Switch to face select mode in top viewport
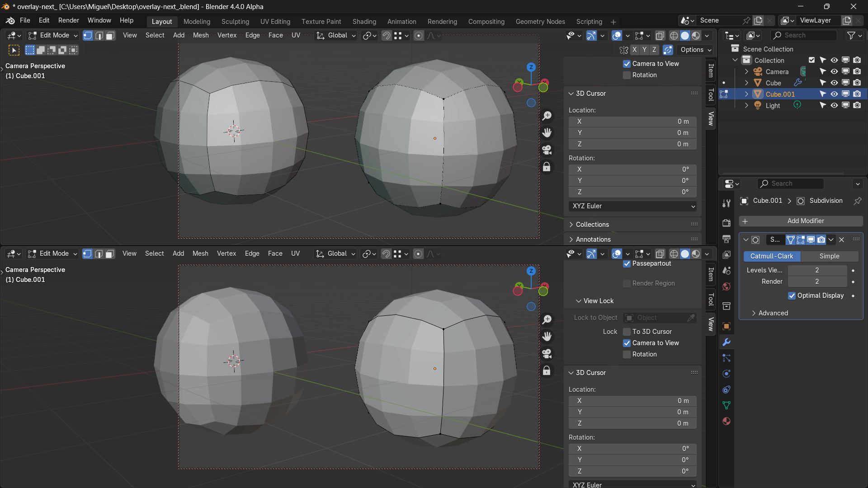This screenshot has height=488, width=868. (x=110, y=35)
